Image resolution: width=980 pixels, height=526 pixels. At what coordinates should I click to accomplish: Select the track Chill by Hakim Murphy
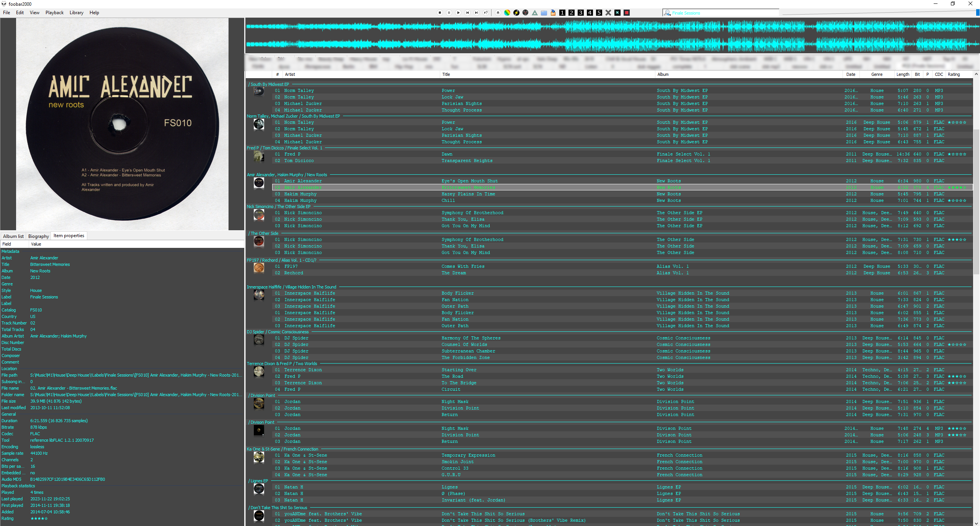pyautogui.click(x=448, y=200)
